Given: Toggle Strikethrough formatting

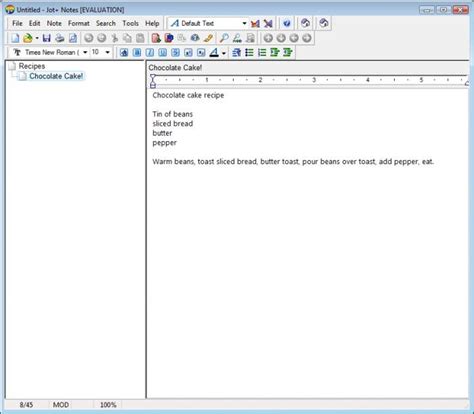Looking at the screenshot, I should click(175, 52).
